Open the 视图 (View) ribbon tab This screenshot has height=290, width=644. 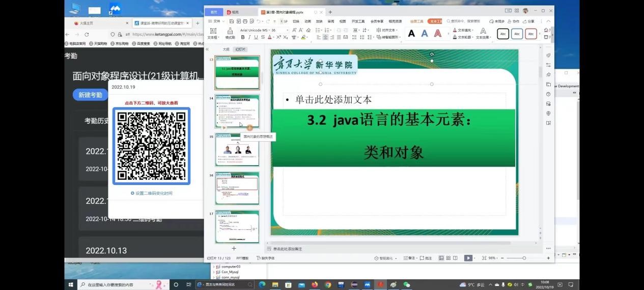[x=343, y=21]
